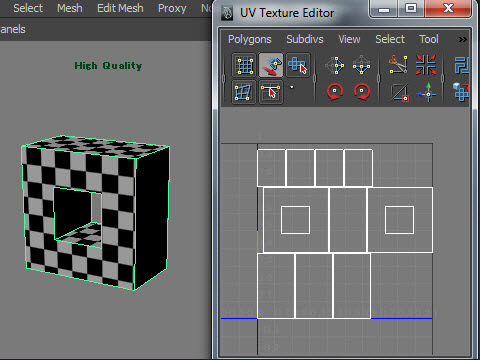This screenshot has width=480, height=360.
Task: Open the Select menu in UV Texture Editor
Action: [x=390, y=39]
